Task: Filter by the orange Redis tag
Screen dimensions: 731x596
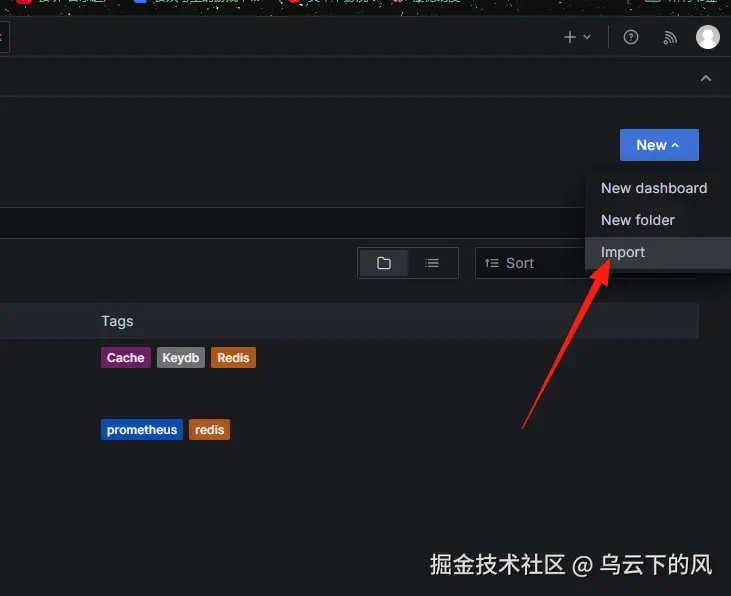Action: point(233,358)
